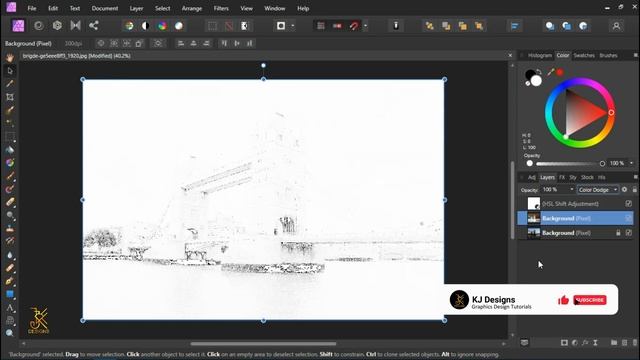Select the Zoom tool
The height and width of the screenshot is (360, 640).
[x=10, y=333]
